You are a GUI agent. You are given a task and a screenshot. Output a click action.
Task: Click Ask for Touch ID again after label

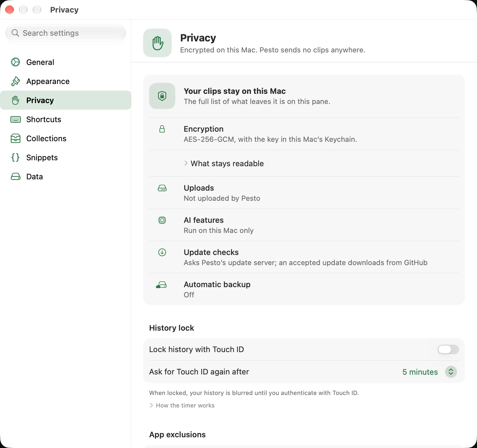[x=199, y=371]
